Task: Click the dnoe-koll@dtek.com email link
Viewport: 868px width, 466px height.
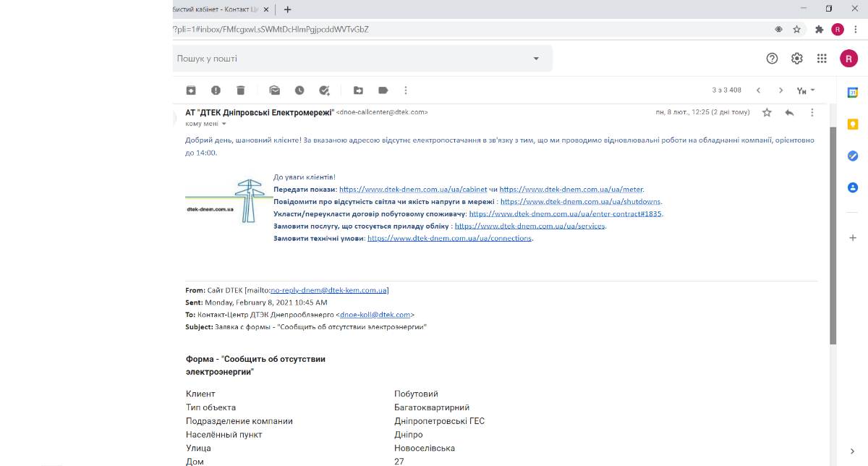Action: click(x=376, y=315)
